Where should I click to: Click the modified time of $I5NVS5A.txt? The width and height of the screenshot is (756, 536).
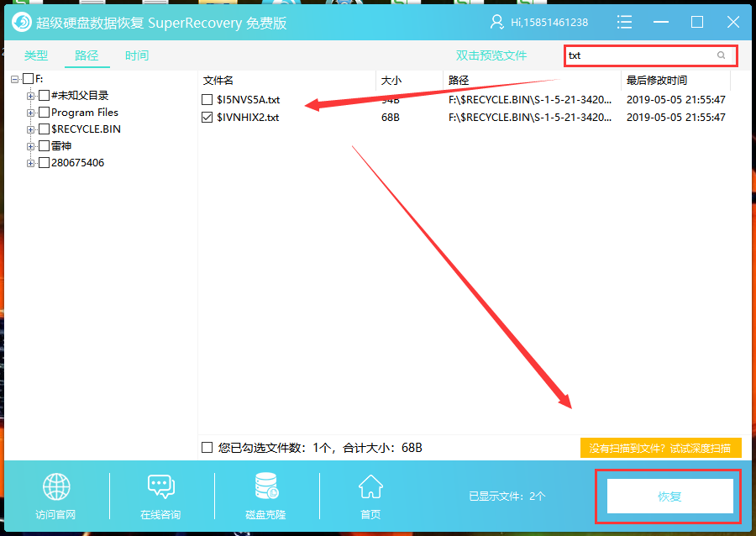[x=676, y=100]
